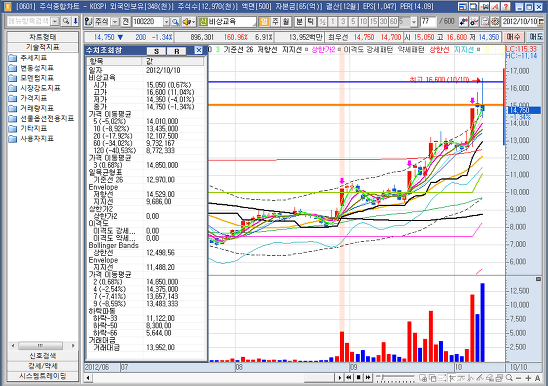This screenshot has width=548, height=386.
Task: Click the A text tool in bottom toolbar
Action: pyautogui.click(x=538, y=378)
